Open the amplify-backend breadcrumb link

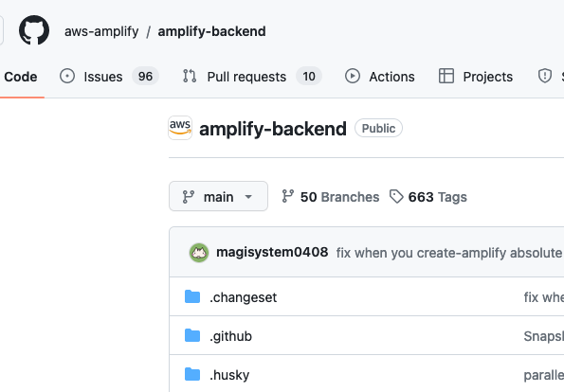212,31
